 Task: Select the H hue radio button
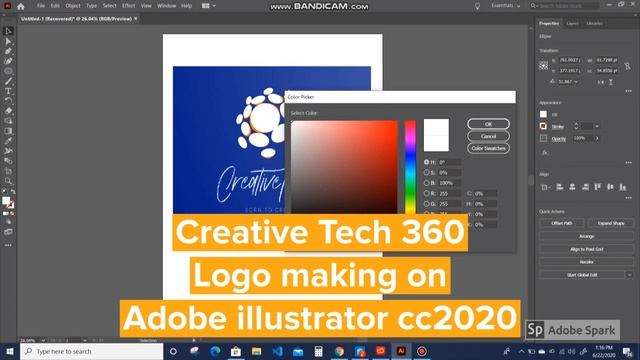(427, 162)
